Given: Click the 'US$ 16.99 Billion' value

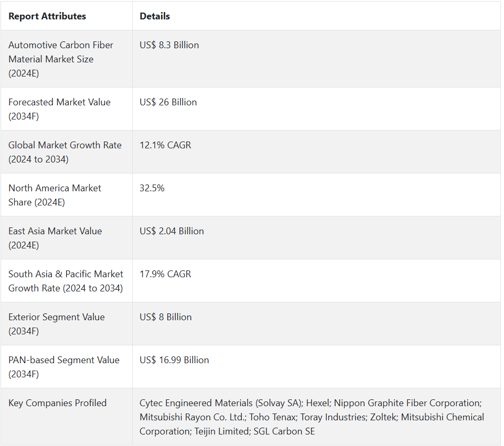Looking at the screenshot, I should click(174, 360).
